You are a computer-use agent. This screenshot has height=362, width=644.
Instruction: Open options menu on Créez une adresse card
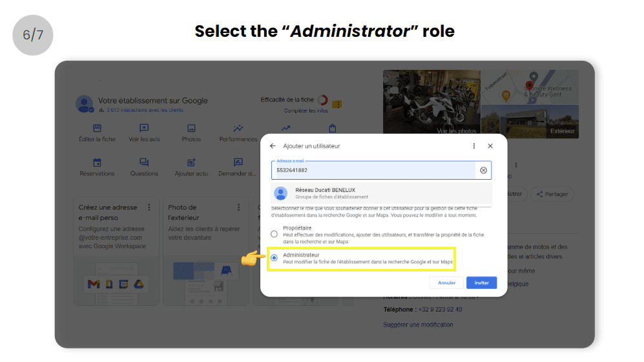click(149, 208)
